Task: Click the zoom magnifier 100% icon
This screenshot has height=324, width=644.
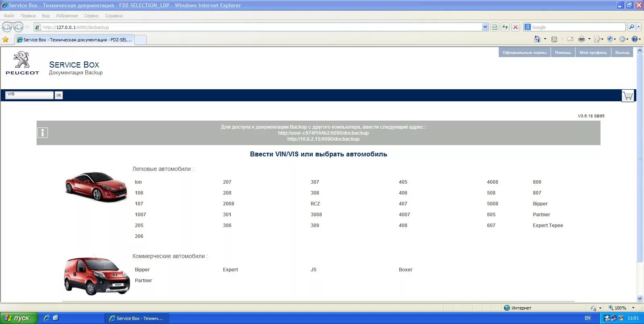Action: point(611,308)
